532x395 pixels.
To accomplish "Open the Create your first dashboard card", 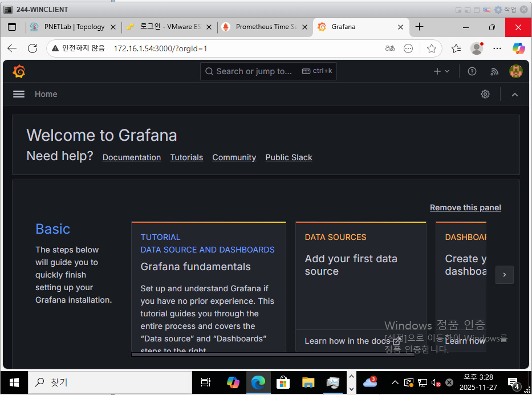I will pos(461,287).
